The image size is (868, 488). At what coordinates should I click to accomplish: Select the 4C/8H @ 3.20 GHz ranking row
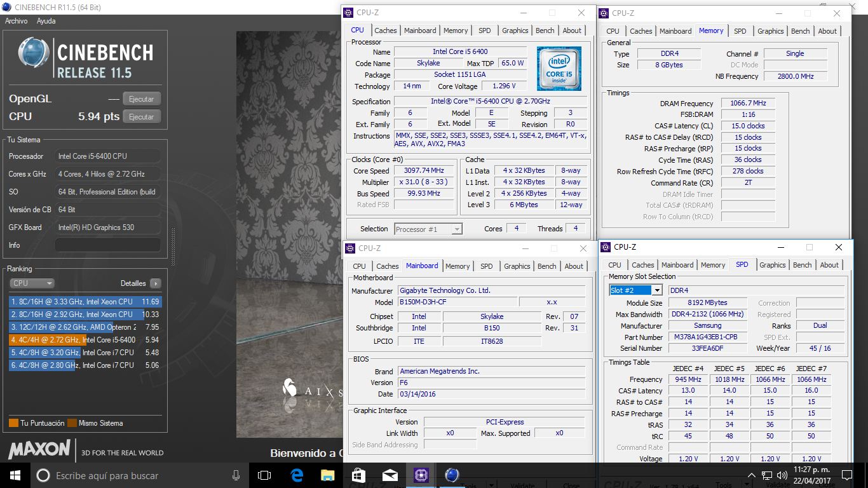(85, 353)
